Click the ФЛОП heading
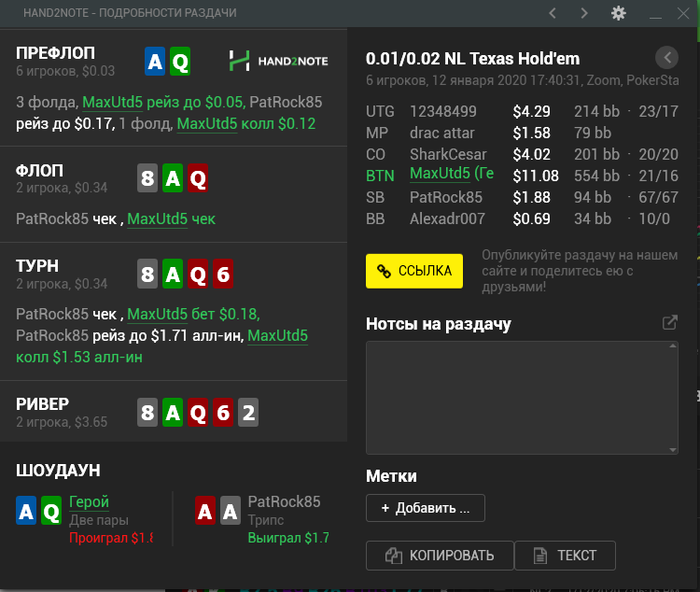Image resolution: width=700 pixels, height=592 pixels. pyautogui.click(x=40, y=171)
